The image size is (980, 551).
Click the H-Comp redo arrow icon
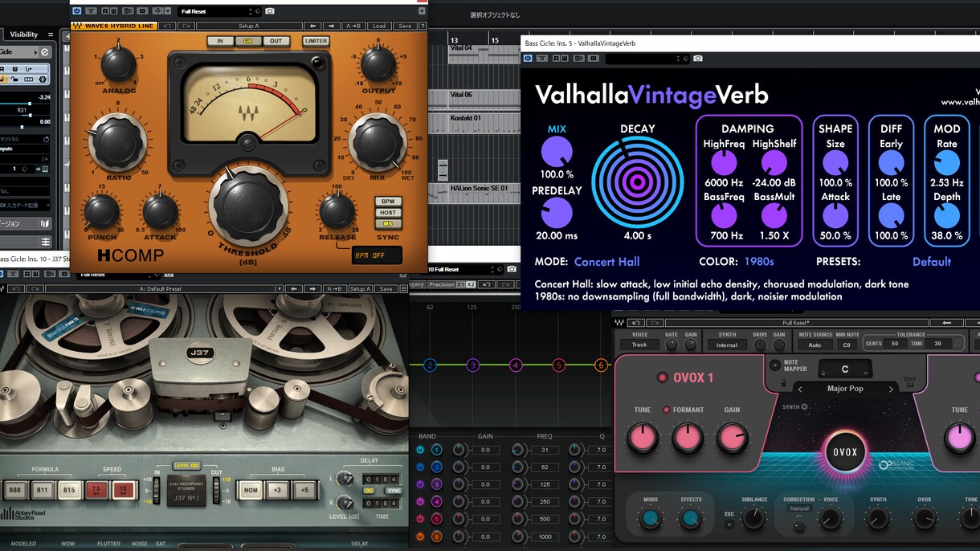pyautogui.click(x=187, y=26)
